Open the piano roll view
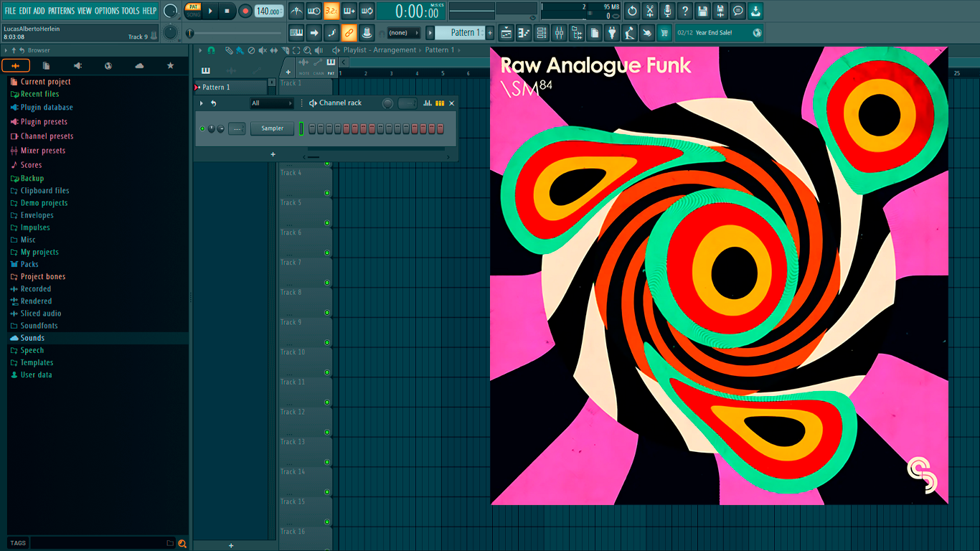Viewport: 980px width, 551px height. point(524,32)
